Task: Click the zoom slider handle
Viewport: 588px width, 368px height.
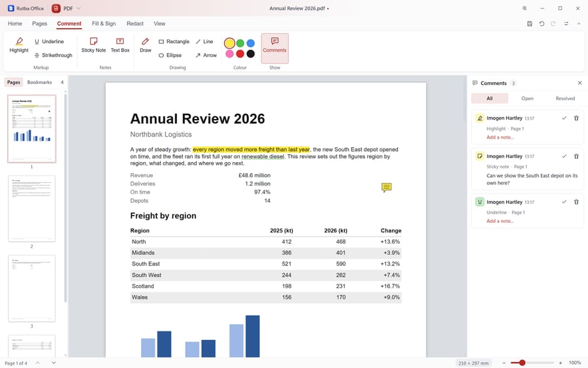Action: coord(522,363)
